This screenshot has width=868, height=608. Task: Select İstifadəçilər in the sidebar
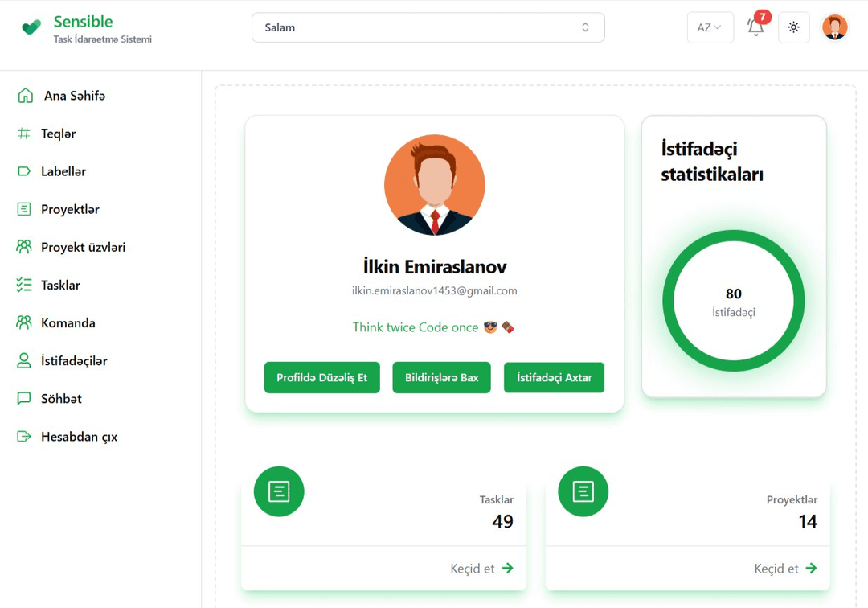tap(62, 360)
